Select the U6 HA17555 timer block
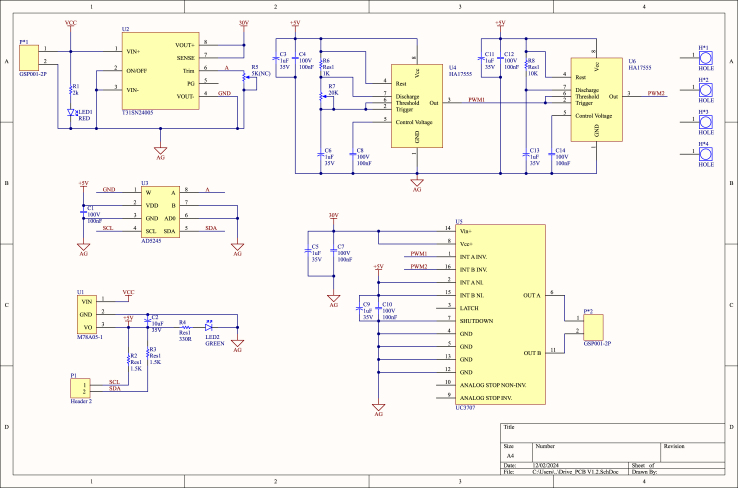Screen dimensions: 738x488 point(597,99)
